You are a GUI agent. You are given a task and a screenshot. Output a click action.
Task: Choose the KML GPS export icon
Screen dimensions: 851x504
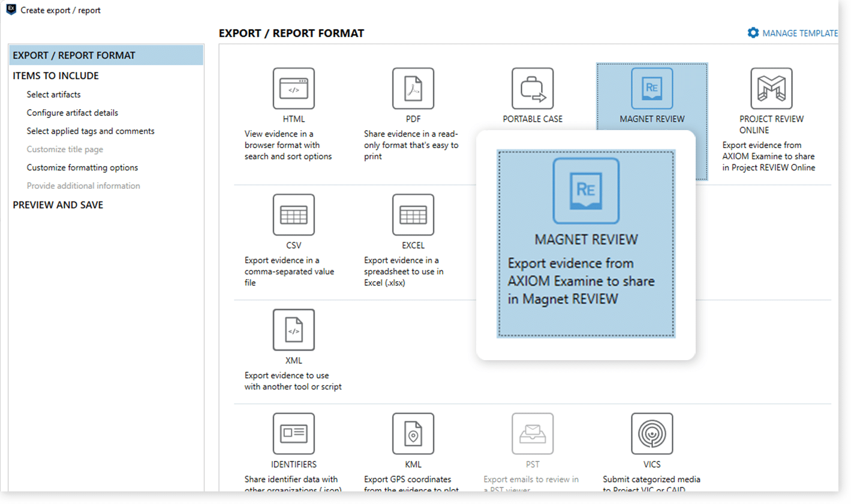coord(413,433)
